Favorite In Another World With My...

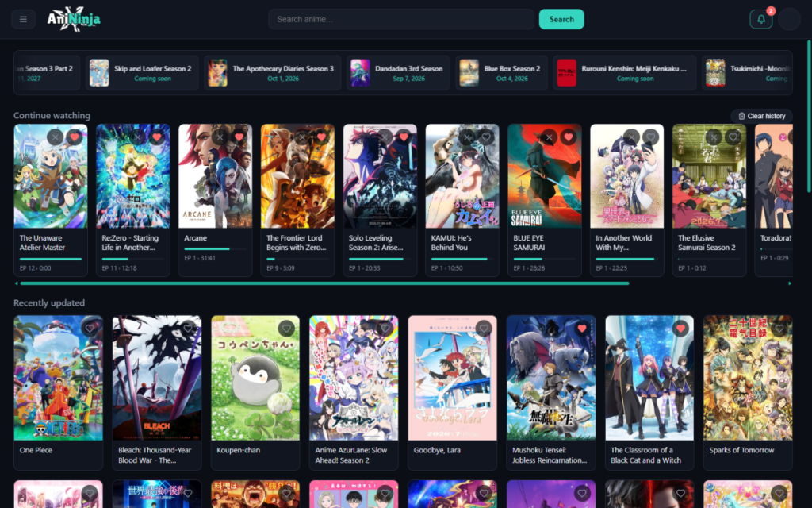(x=651, y=137)
